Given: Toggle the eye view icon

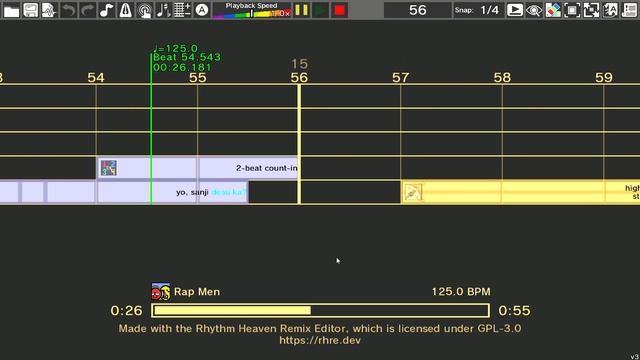Looking at the screenshot, I should pos(534,10).
